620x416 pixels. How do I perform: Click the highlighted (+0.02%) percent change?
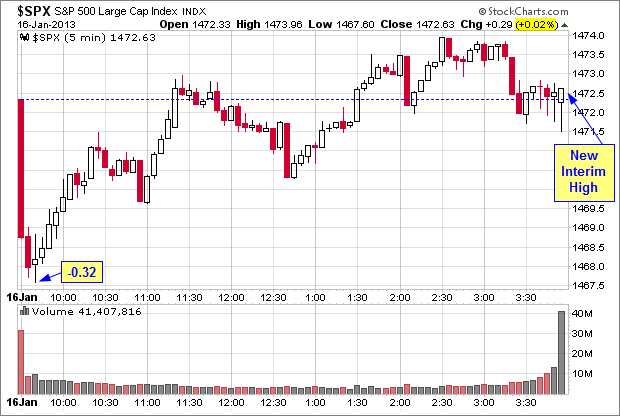click(537, 25)
